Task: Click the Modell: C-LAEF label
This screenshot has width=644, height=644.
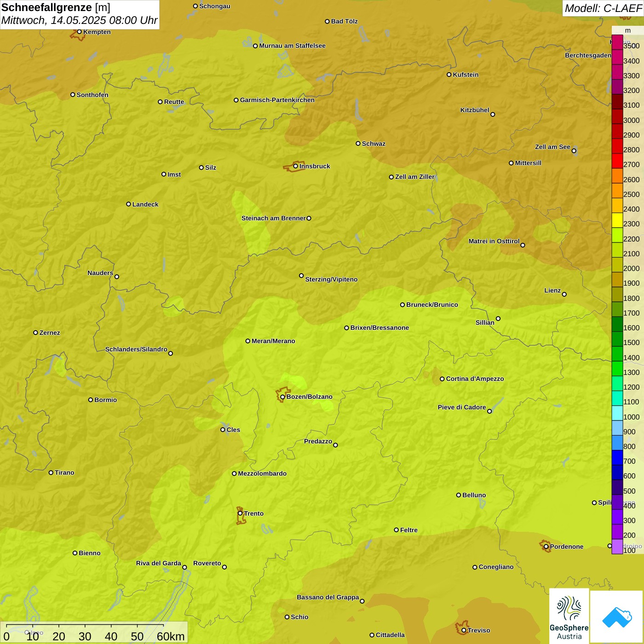Action: [x=603, y=8]
